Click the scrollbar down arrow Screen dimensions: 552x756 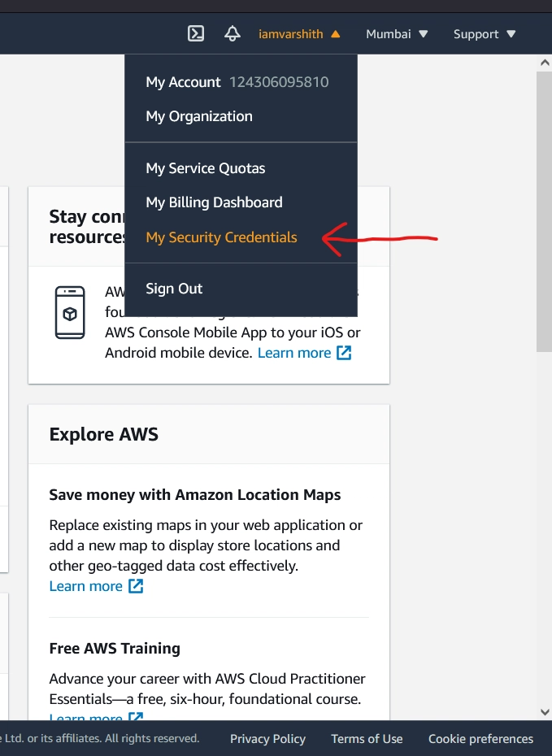545,712
